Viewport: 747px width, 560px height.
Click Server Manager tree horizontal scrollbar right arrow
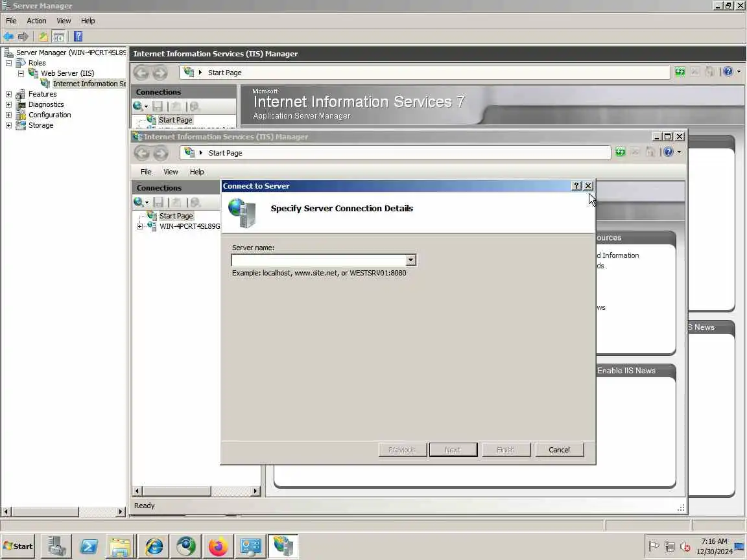coord(121,511)
